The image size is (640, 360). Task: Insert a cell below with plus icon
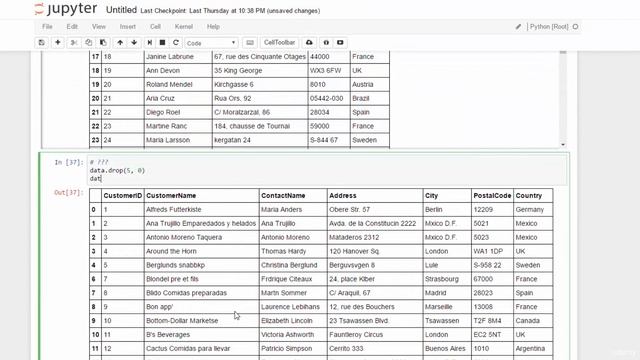point(58,42)
